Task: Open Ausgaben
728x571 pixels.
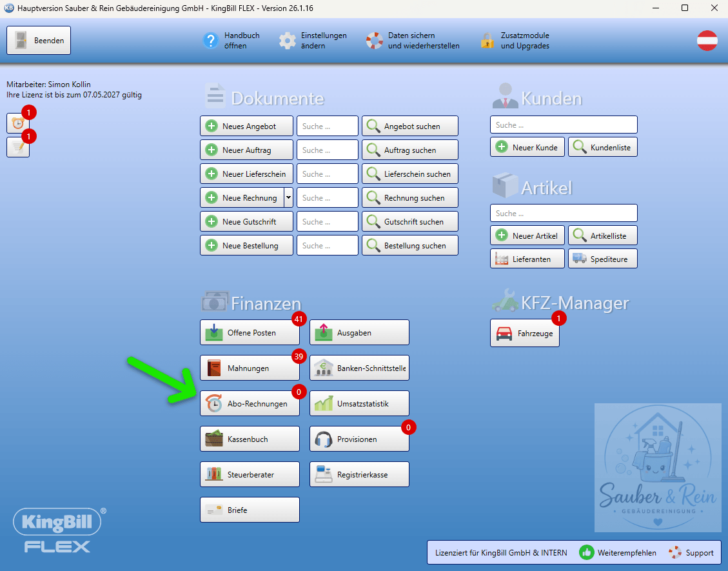Action: (359, 332)
